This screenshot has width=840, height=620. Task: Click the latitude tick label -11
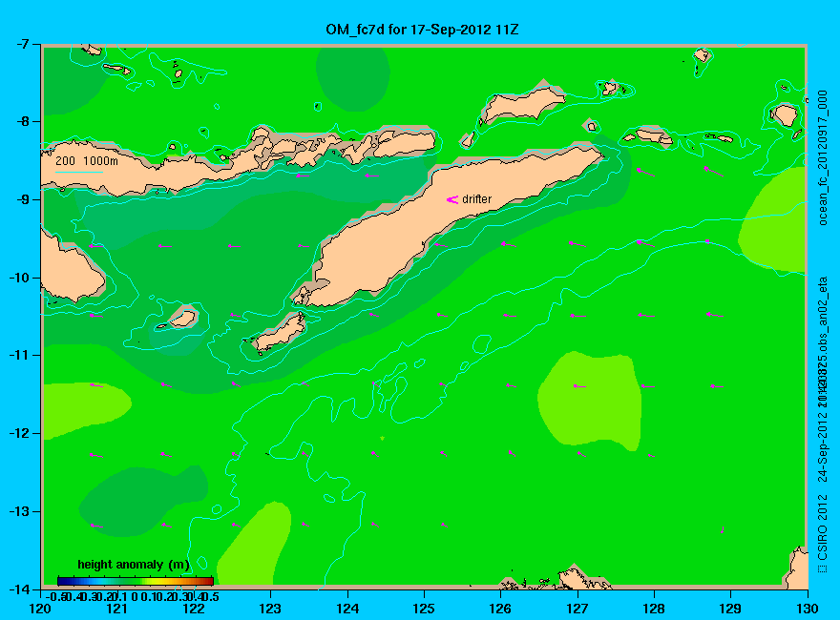pyautogui.click(x=19, y=355)
